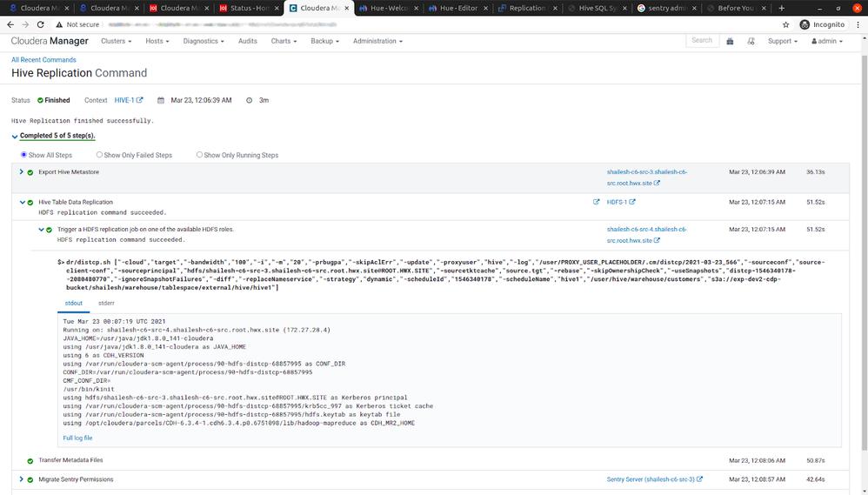Click the external link icon beside HIVE-1
This screenshot has height=495, width=868.
click(x=140, y=100)
